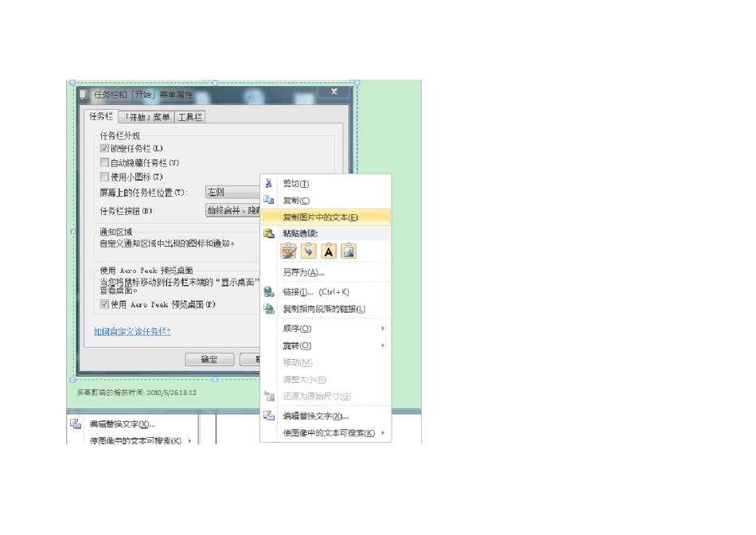Choose 复制图片中的文本(E) from the context menu
Image resolution: width=756 pixels, height=535 pixels.
coord(326,217)
